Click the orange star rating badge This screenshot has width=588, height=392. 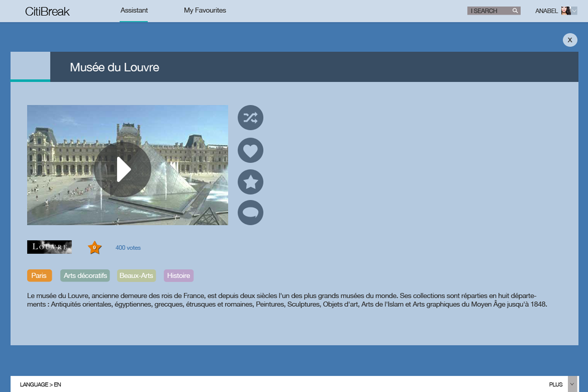[x=95, y=247]
